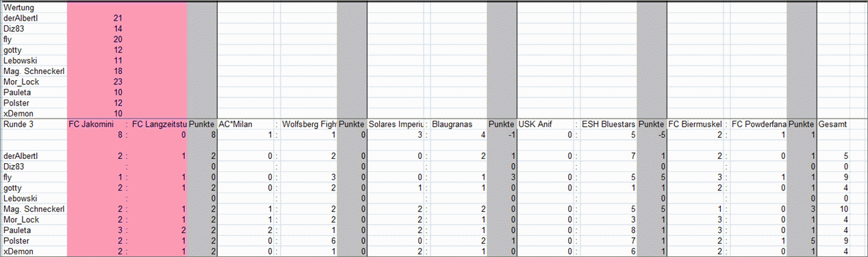868x257 pixels.
Task: Click the FC Powderfana header cell
Action: 758,125
